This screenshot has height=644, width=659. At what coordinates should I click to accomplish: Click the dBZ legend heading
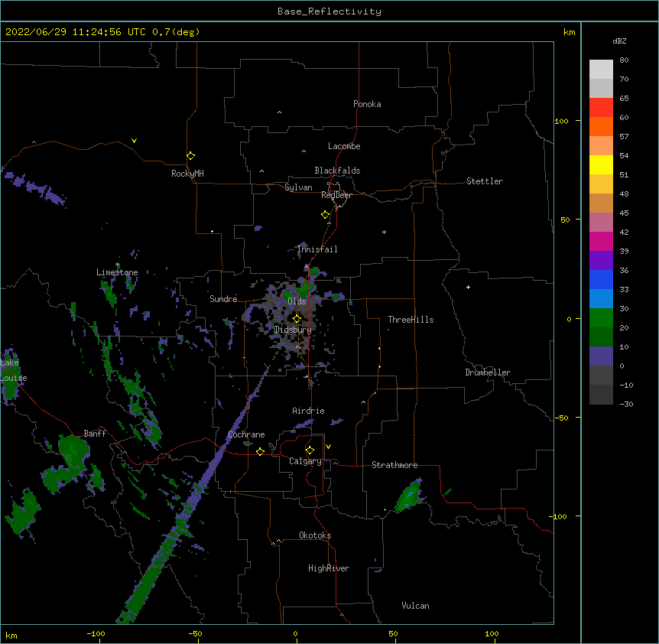coord(619,41)
